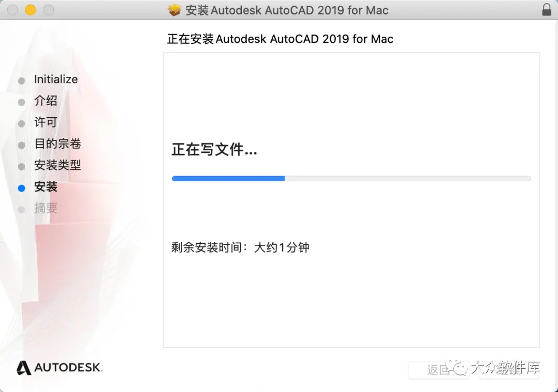
Task: Select the 安装类型 step in sidebar
Action: pos(58,165)
